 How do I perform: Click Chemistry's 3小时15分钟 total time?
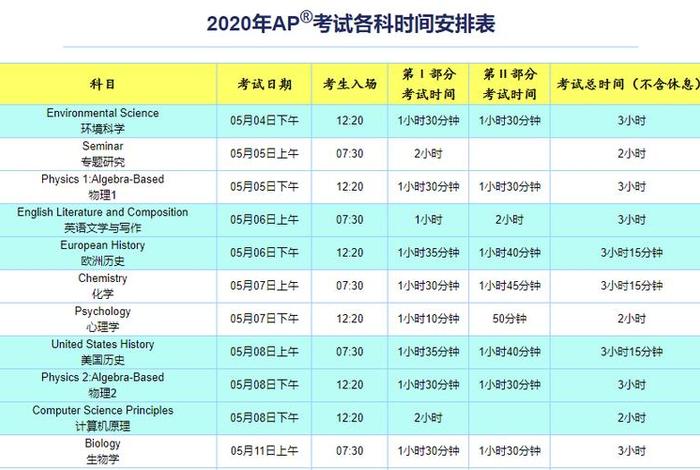(632, 286)
